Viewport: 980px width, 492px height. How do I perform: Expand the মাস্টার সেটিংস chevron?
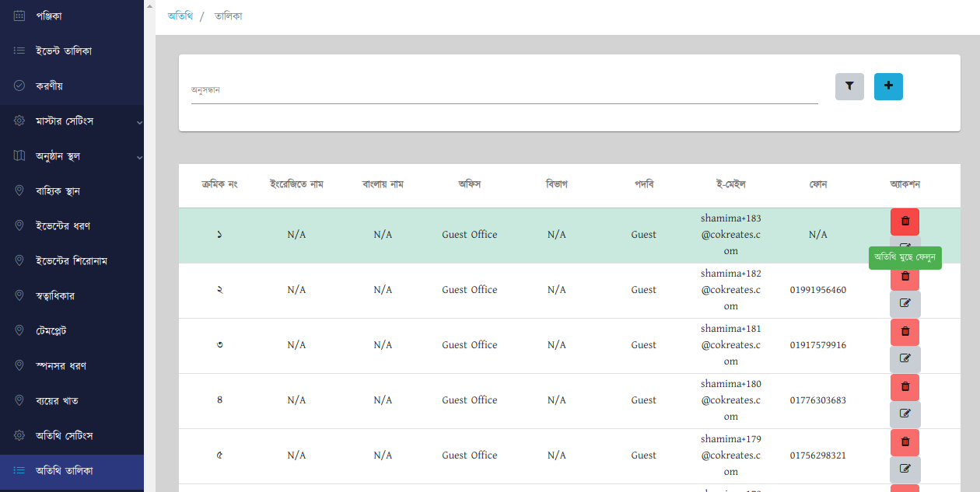pos(139,122)
